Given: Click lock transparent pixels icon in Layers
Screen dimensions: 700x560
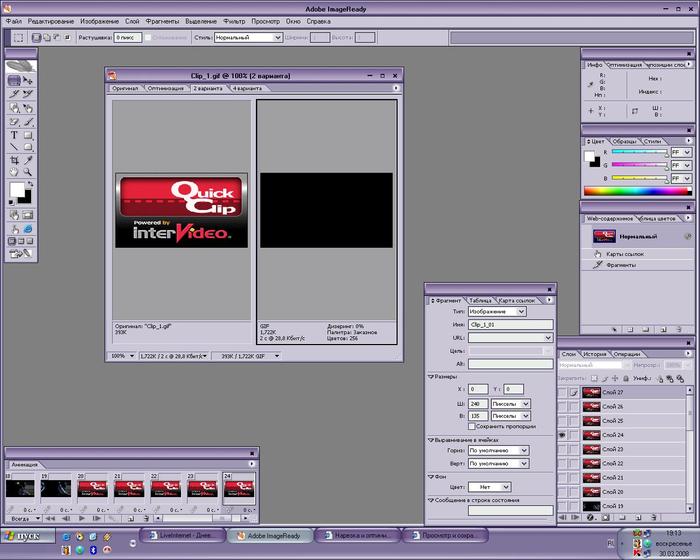Looking at the screenshot, I should point(594,378).
